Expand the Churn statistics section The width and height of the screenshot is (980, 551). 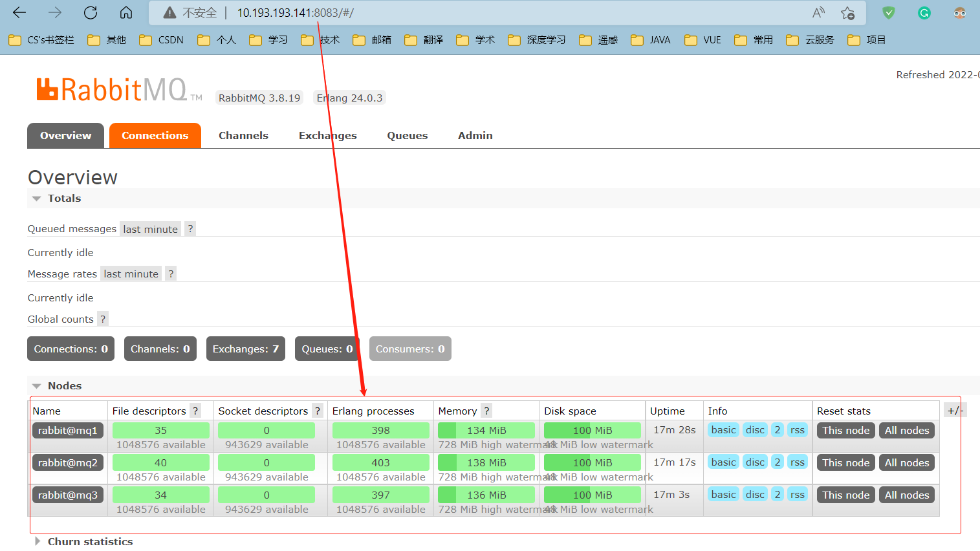click(x=84, y=541)
